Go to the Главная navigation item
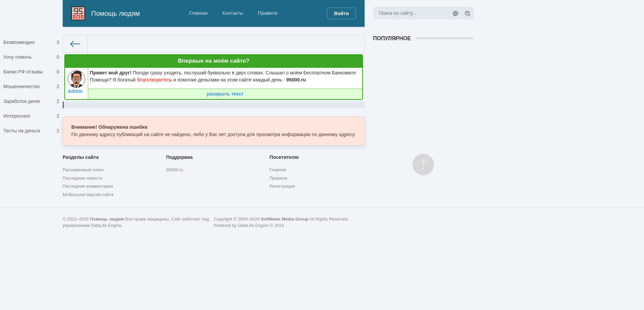The image size is (644, 310). pyautogui.click(x=198, y=13)
